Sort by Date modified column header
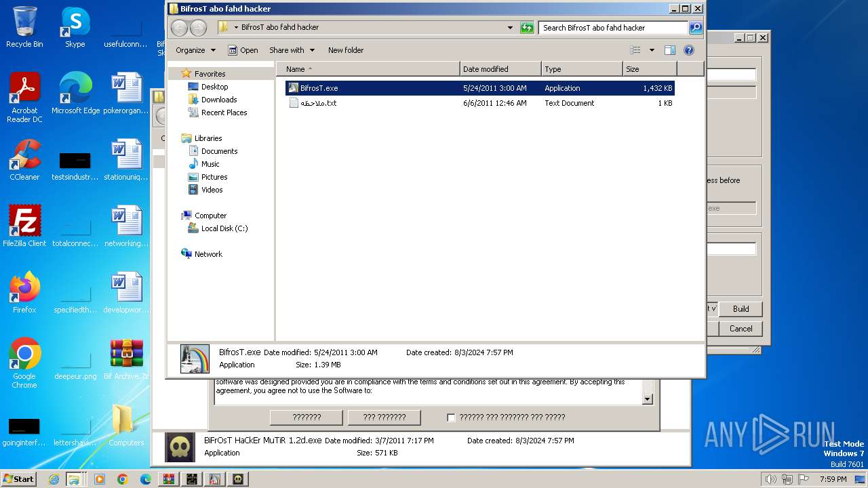Screen dimensions: 868x488 pos(500,69)
